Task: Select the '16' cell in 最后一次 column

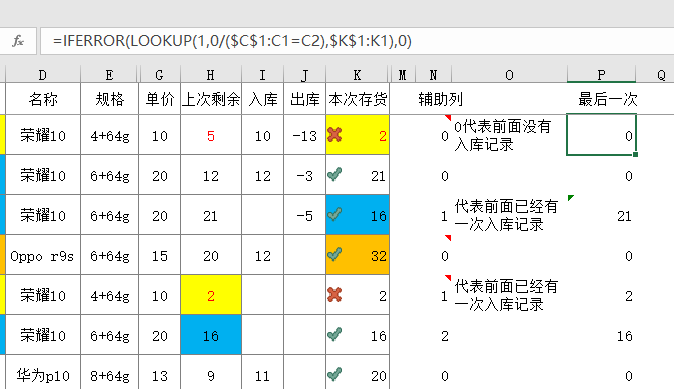Action: tap(601, 335)
